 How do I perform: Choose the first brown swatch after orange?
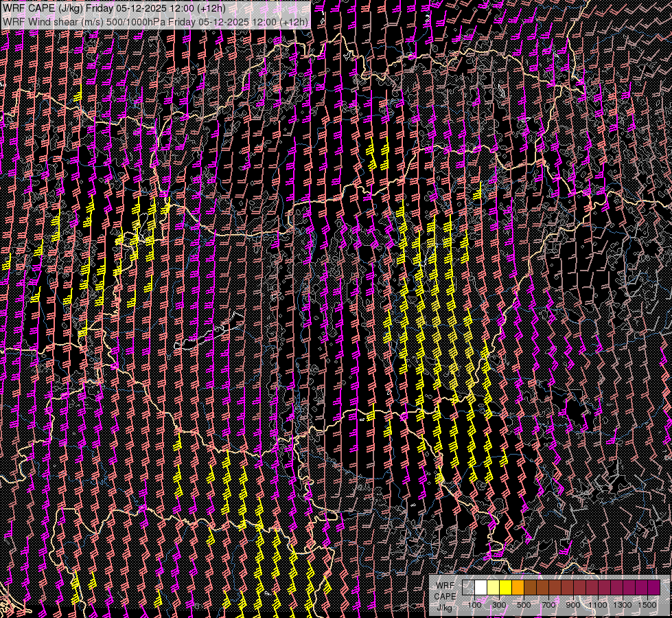tap(531, 588)
